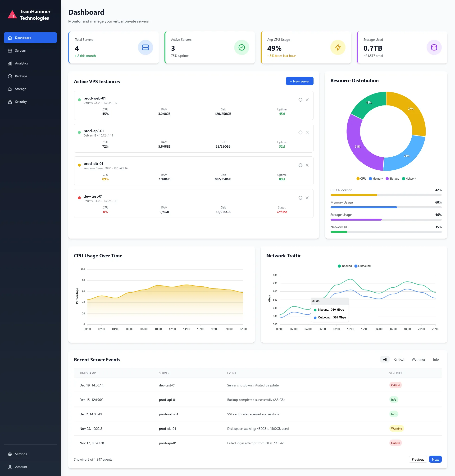Click the 24% blue donut segment
This screenshot has width=455, height=476.
pyautogui.click(x=406, y=156)
